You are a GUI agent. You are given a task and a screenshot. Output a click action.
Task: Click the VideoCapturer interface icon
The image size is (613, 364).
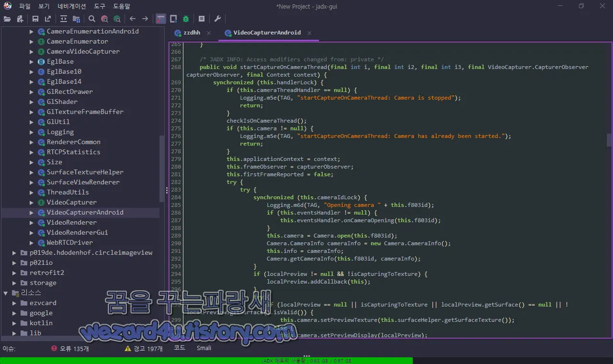click(x=41, y=202)
